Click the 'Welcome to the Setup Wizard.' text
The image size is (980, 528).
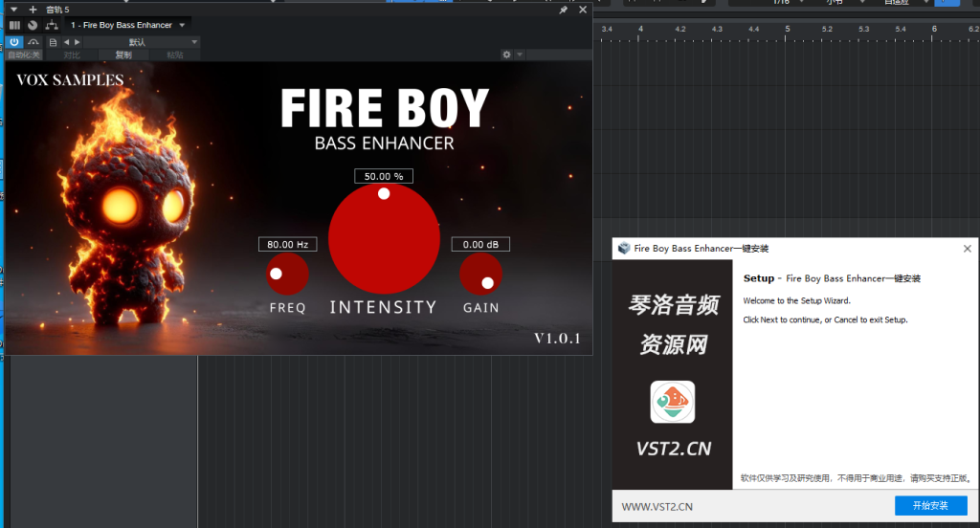coord(797,300)
